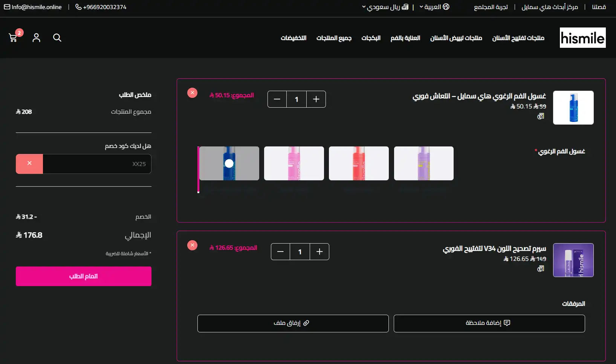Open قصتنا link

click(x=599, y=7)
